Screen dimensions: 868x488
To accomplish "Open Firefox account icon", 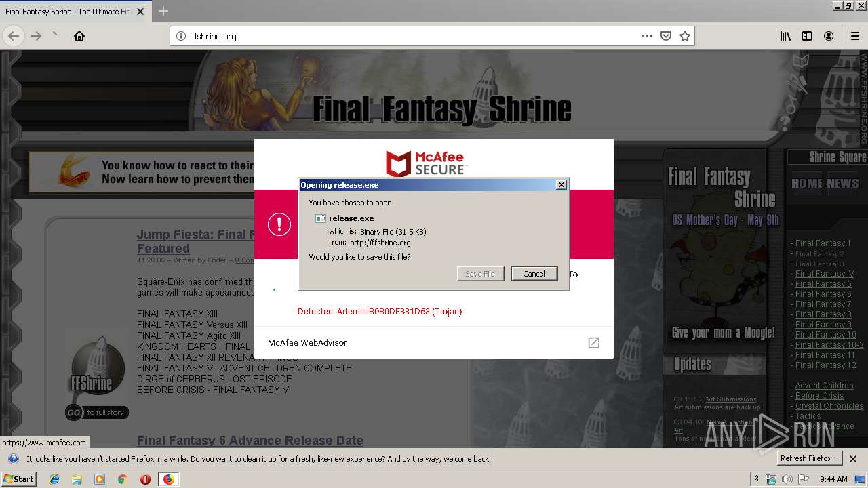I will click(x=829, y=36).
